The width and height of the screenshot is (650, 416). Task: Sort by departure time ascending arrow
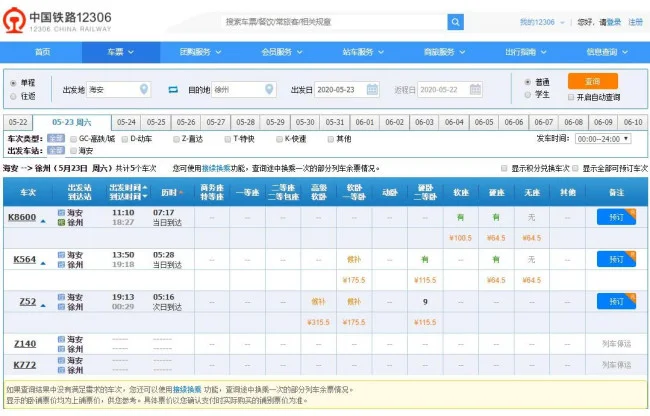(x=145, y=188)
